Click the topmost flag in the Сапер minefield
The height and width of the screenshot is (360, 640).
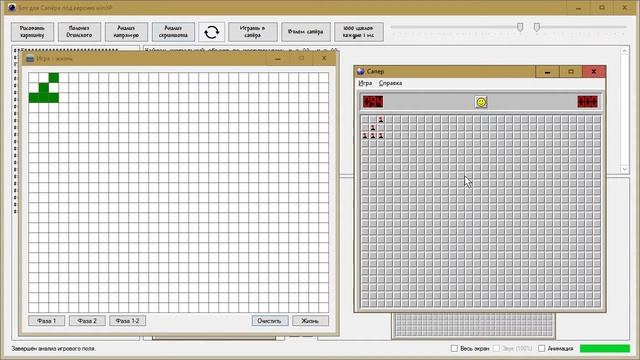381,120
